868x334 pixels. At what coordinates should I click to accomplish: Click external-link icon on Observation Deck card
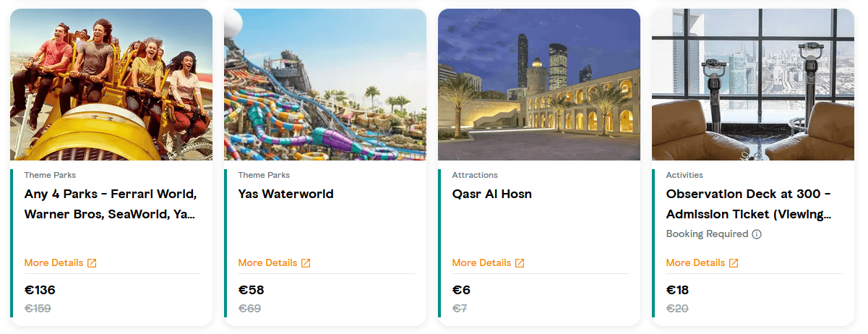point(734,263)
